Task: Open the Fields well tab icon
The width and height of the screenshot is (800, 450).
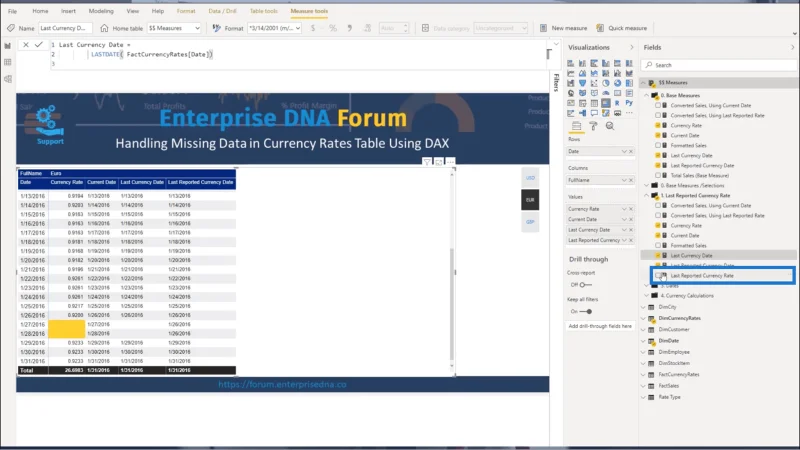Action: pyautogui.click(x=577, y=126)
